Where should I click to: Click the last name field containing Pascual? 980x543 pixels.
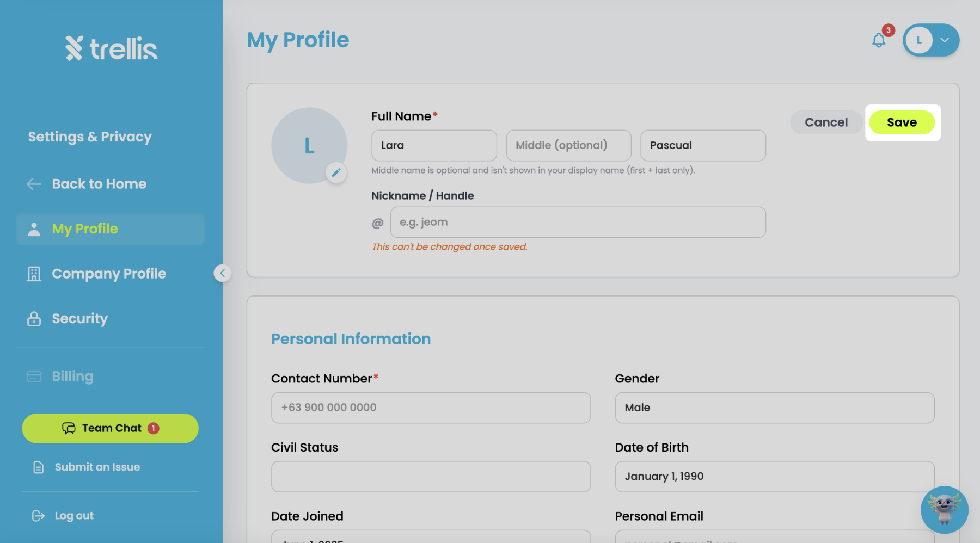703,145
